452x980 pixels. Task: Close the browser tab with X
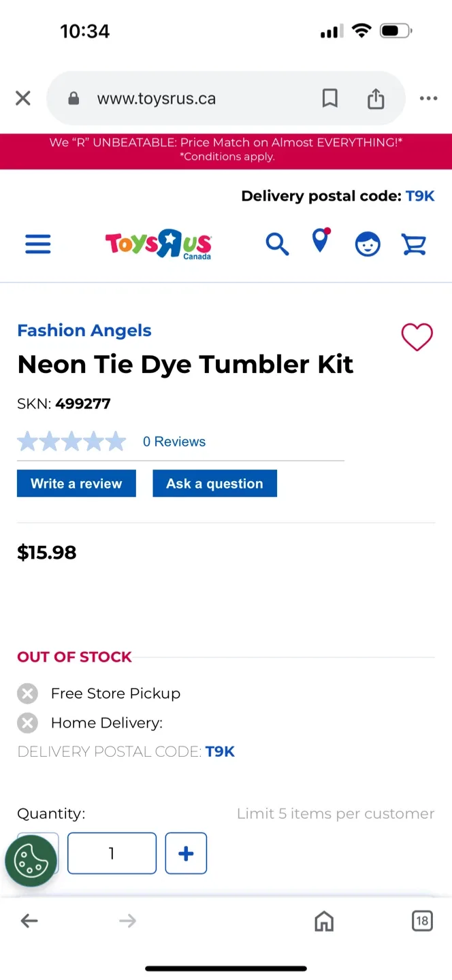click(23, 99)
